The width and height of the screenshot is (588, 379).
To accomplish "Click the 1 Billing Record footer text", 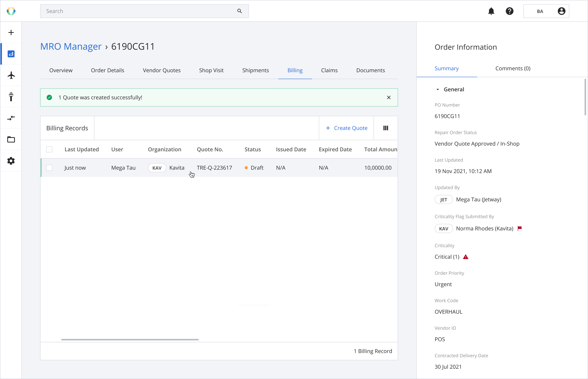I will (373, 351).
